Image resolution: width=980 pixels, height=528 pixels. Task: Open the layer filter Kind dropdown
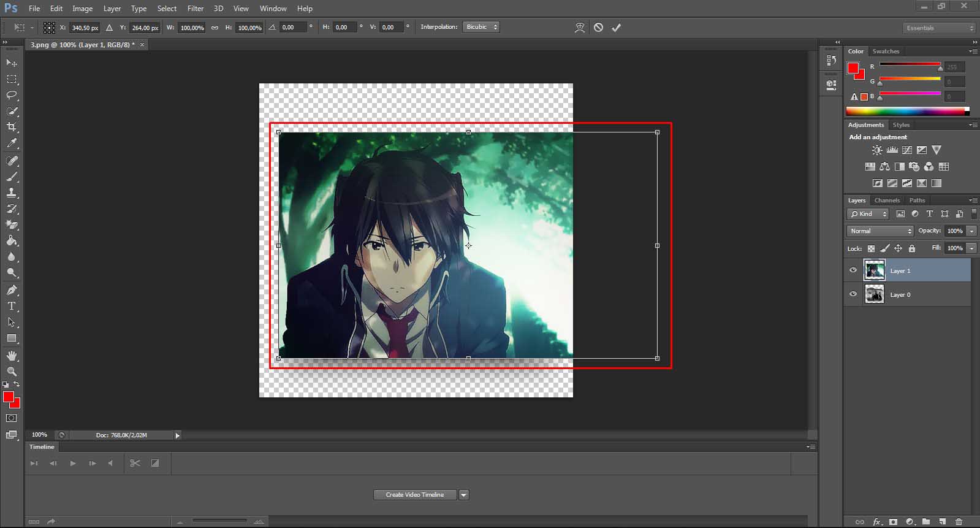click(x=868, y=214)
